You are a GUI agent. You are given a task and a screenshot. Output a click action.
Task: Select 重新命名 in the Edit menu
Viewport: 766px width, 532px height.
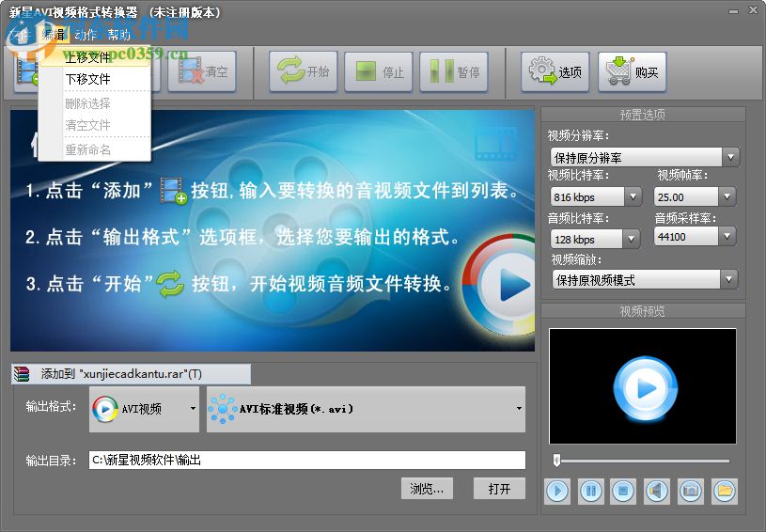[x=94, y=149]
